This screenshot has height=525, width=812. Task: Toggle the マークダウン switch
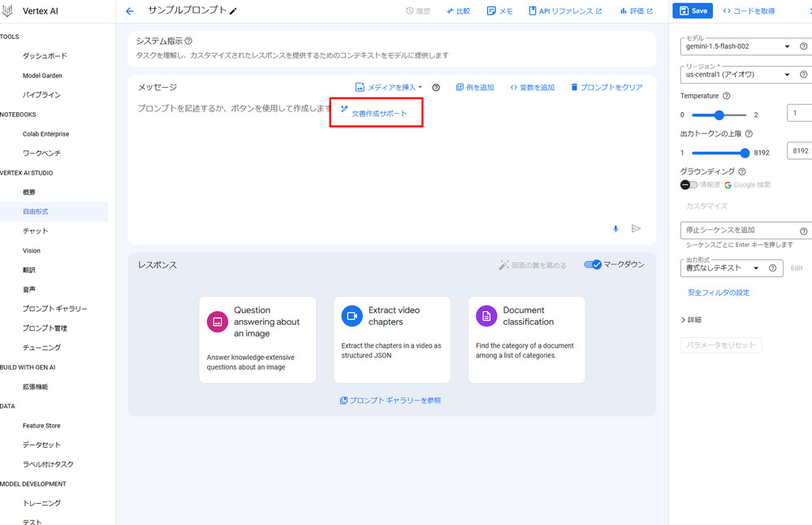pos(593,265)
